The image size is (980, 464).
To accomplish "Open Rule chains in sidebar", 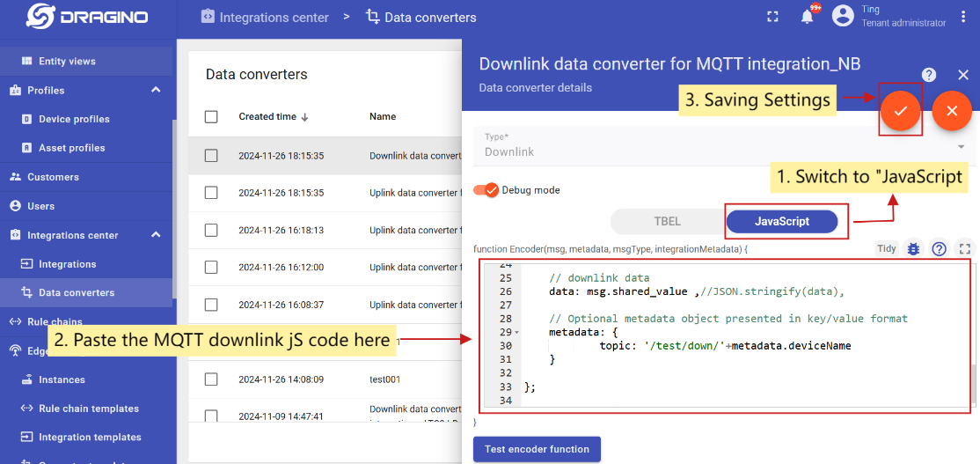I will pyautogui.click(x=86, y=321).
